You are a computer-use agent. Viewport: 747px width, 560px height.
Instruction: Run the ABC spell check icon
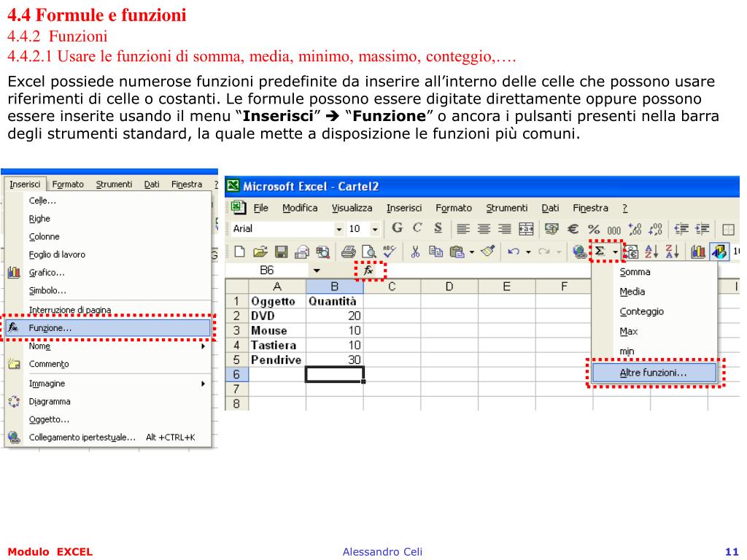point(390,252)
